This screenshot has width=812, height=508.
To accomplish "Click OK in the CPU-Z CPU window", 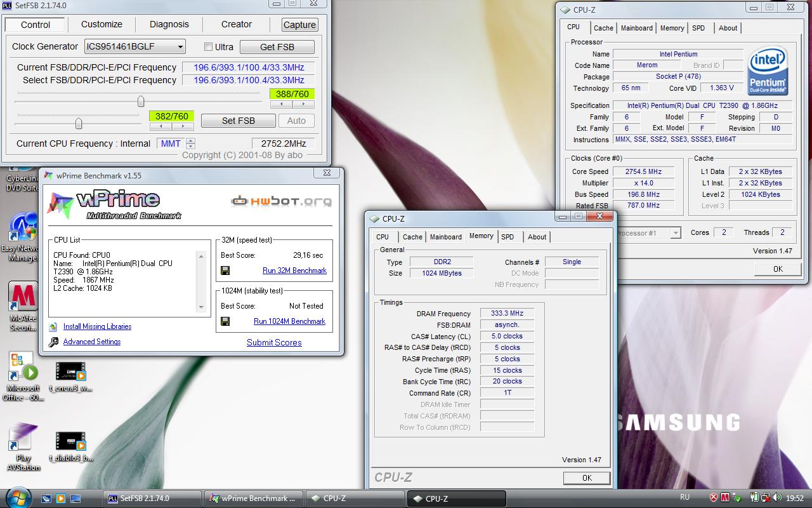I will (778, 269).
